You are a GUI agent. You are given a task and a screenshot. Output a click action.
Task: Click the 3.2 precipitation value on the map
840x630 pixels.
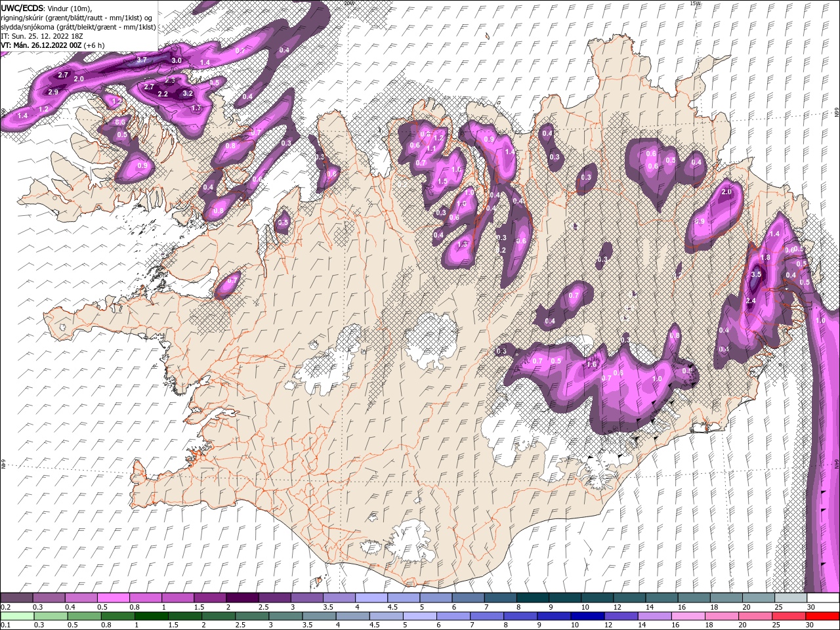pyautogui.click(x=188, y=93)
